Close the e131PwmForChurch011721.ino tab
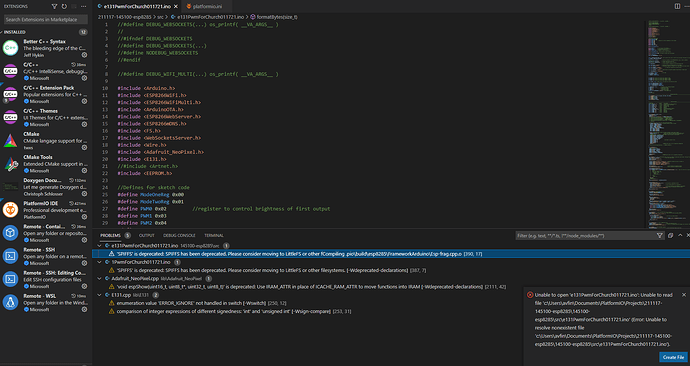This screenshot has height=366, width=690. coord(176,7)
